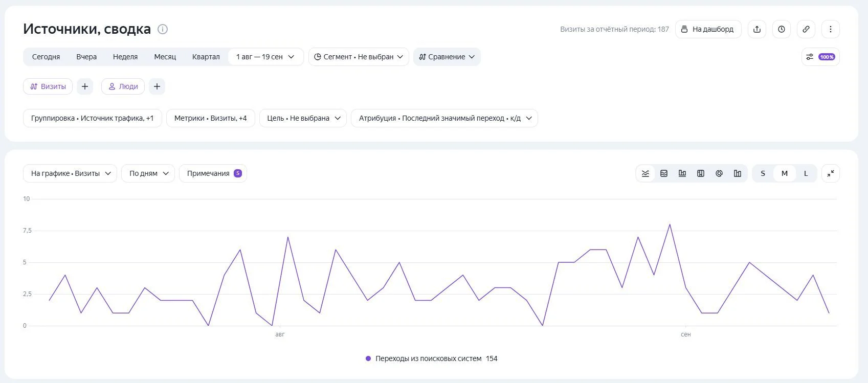Screen dimensions: 868x383
Task: Set chart size to M
Action: [x=785, y=173]
